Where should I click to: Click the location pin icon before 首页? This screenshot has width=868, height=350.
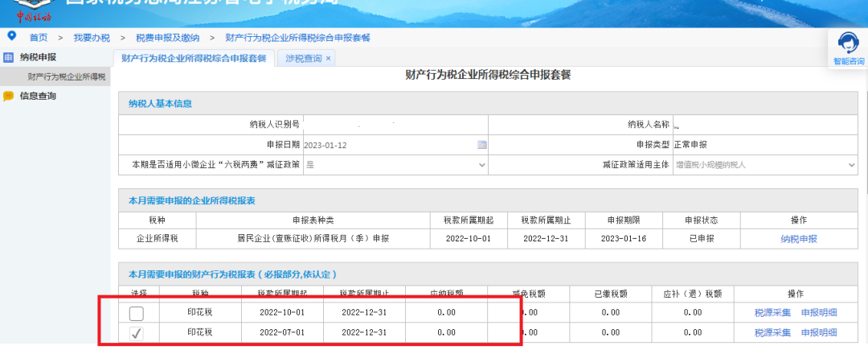pyautogui.click(x=11, y=36)
